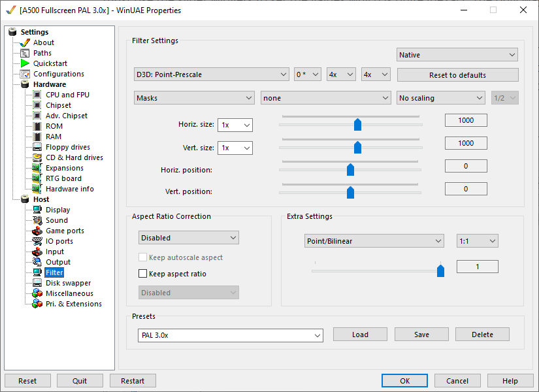The height and width of the screenshot is (392, 539).
Task: Click the bottom-left Reset button
Action: pos(27,381)
